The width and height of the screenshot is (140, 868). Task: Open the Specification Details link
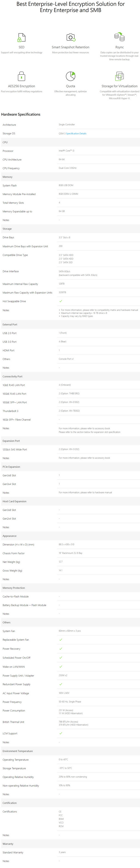click(76, 133)
